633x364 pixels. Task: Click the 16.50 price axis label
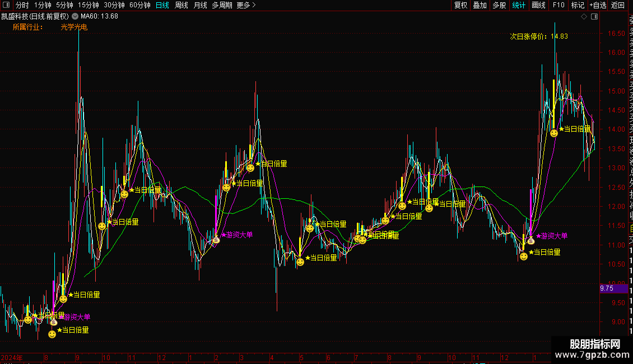[616, 34]
